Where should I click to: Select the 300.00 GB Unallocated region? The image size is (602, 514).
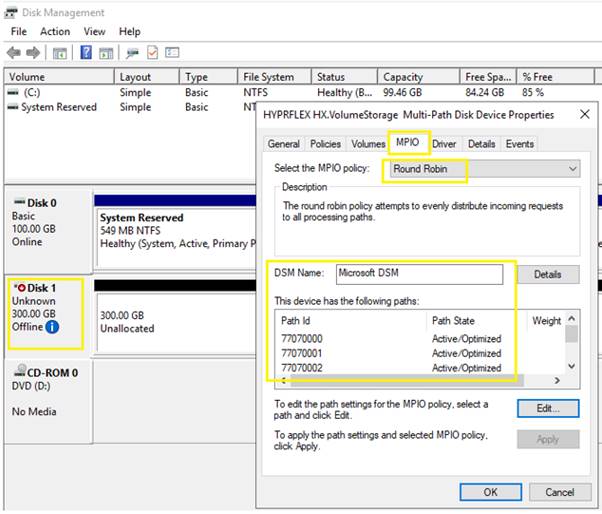[x=177, y=322]
